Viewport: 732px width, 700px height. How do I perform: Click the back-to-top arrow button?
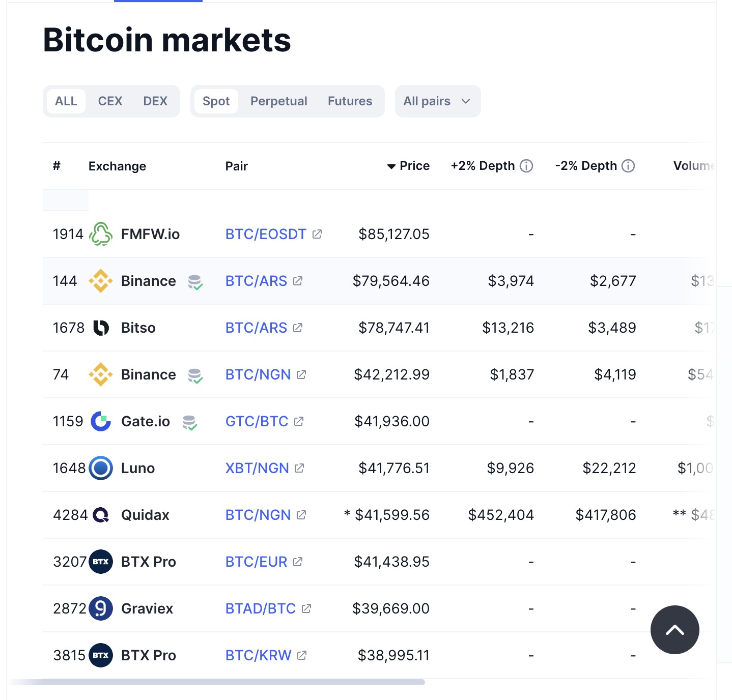[675, 630]
